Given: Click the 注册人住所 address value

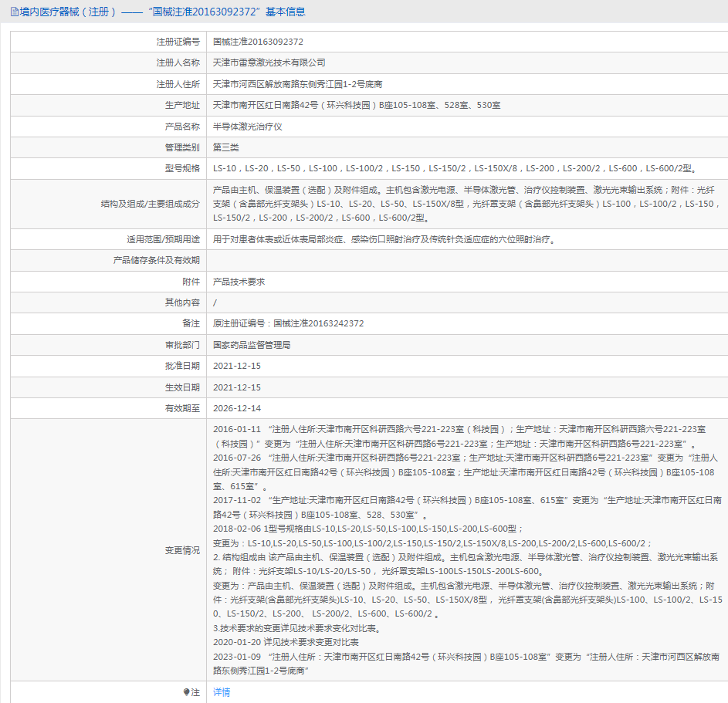Looking at the screenshot, I should pos(297,84).
